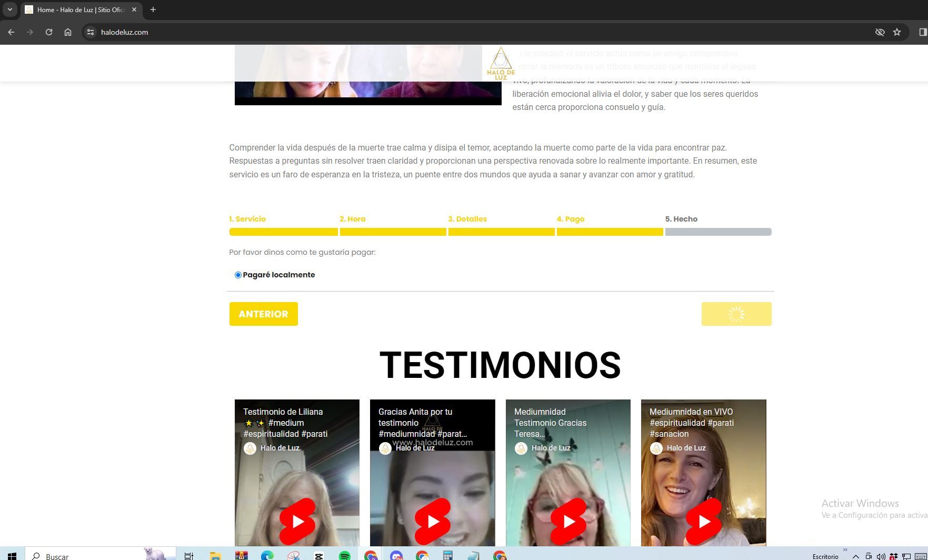Play Mediumnidad Testimonio Gracias Teresa video
Viewport: 928px width, 560px height.
[x=568, y=521]
